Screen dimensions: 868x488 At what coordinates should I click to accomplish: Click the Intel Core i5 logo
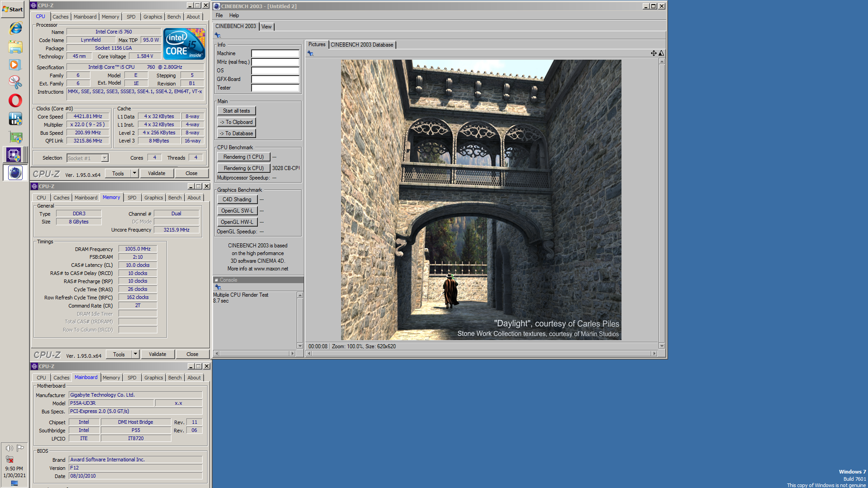tap(184, 44)
